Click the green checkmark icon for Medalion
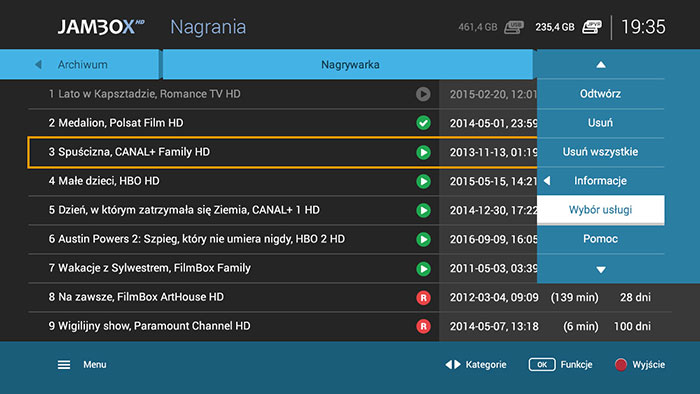This screenshot has height=394, width=700. pyautogui.click(x=423, y=123)
